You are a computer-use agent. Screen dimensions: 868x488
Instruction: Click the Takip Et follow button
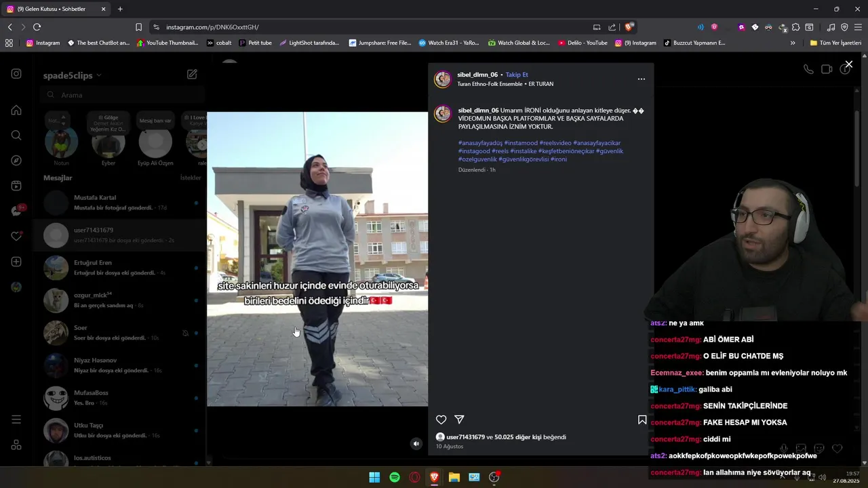point(517,75)
